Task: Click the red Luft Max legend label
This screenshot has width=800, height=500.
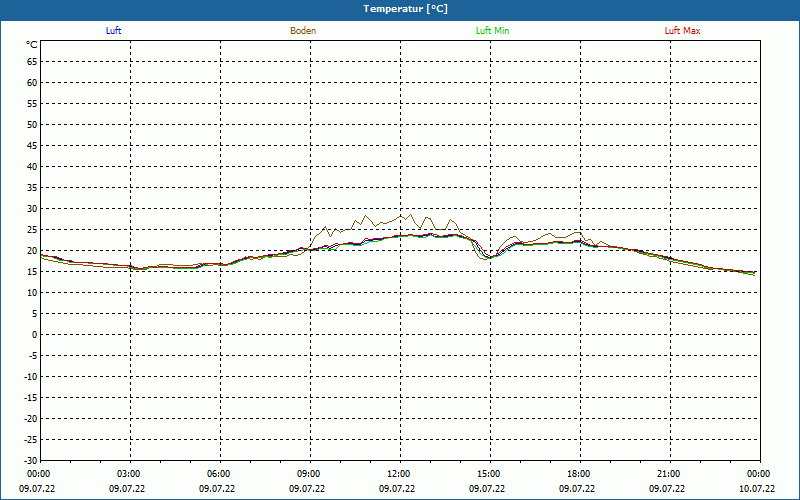Action: (682, 31)
